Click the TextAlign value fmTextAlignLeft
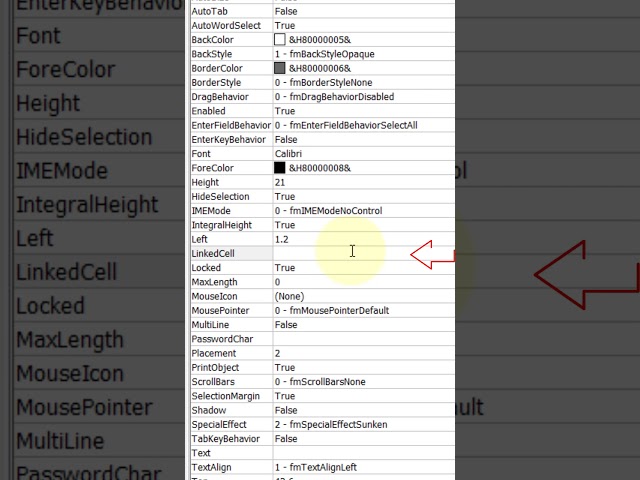Image resolution: width=640 pixels, height=480 pixels. (316, 467)
